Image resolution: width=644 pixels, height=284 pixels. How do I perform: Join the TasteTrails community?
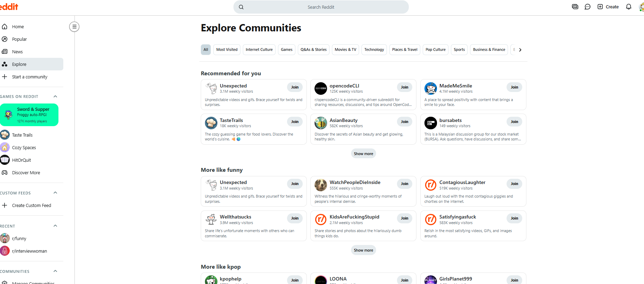[x=295, y=122]
